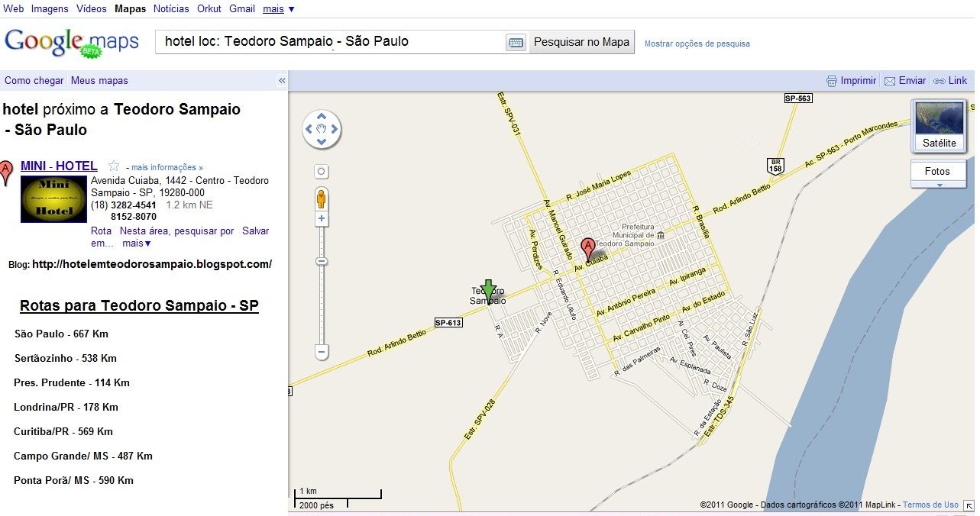Click the hotel blog URL text
The image size is (980, 516).
152,264
